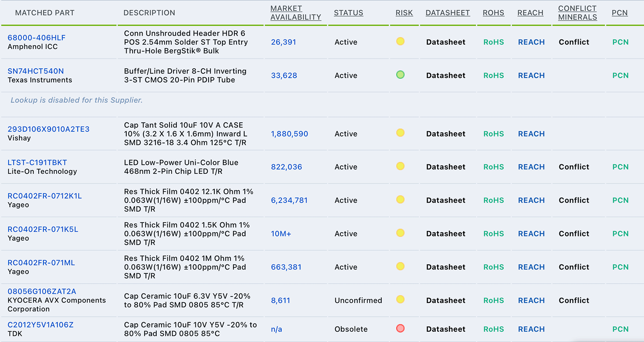Open REACH link for 293D106X9010A2TE3
Viewport: 644px width, 342px height.
pyautogui.click(x=531, y=134)
